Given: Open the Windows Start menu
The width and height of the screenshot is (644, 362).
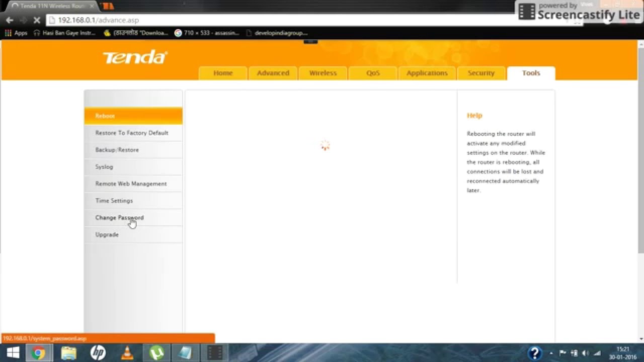Looking at the screenshot, I should click(13, 352).
